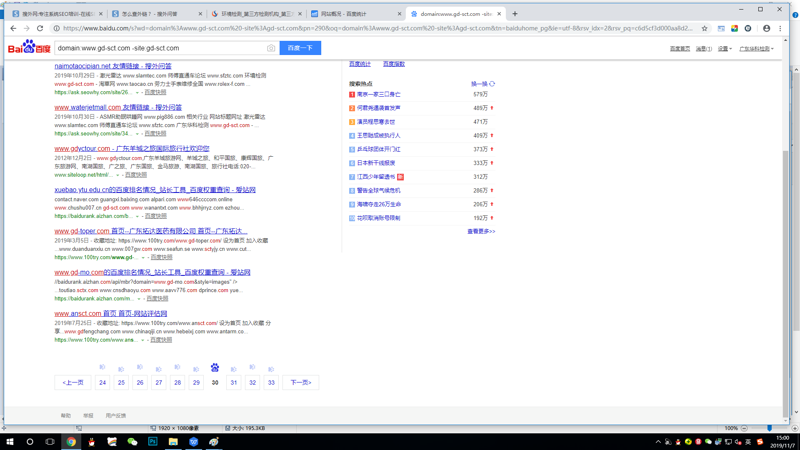Expand the user account dropdown in Baidu header
This screenshot has height=450, width=800.
(x=757, y=49)
